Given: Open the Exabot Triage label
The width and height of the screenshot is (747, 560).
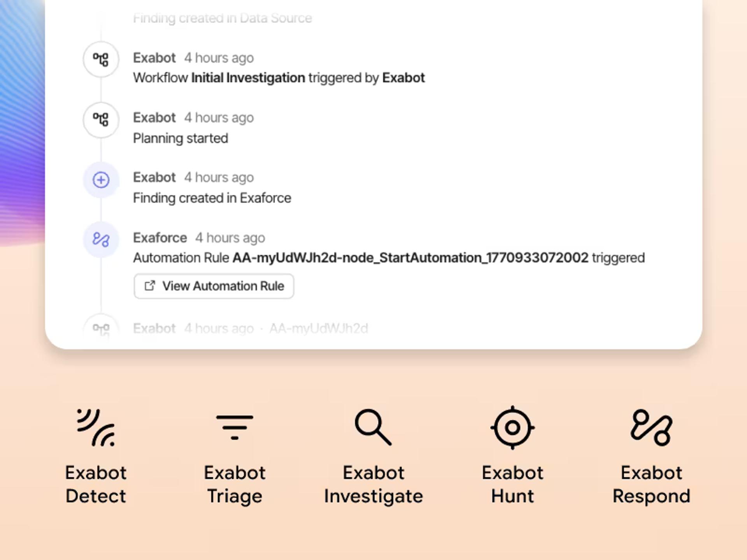Looking at the screenshot, I should tap(235, 485).
